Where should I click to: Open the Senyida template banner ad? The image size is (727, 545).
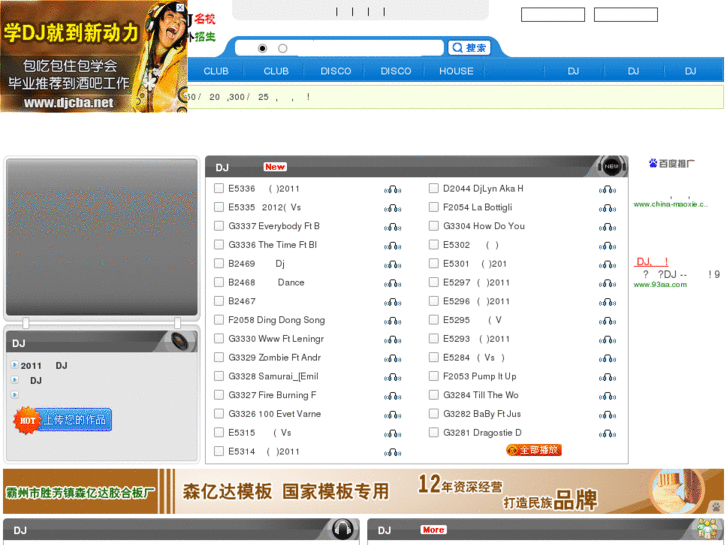(363, 491)
